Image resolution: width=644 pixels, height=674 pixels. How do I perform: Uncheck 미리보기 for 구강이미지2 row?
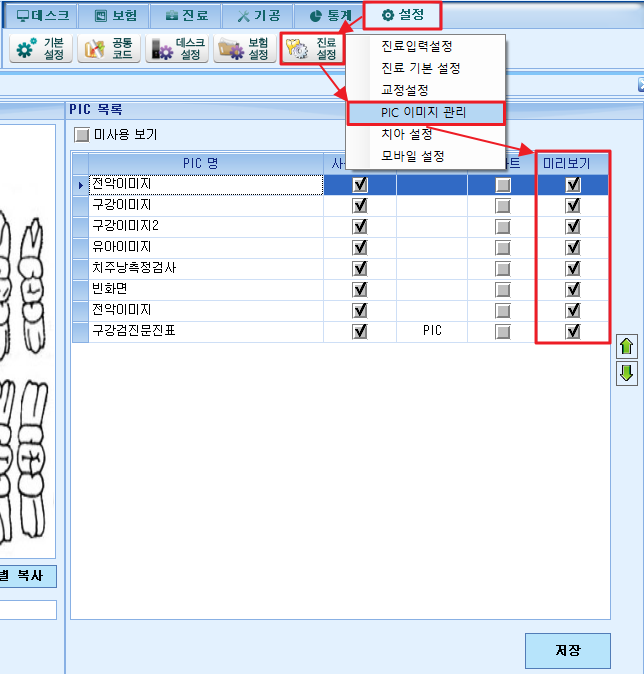pyautogui.click(x=573, y=226)
